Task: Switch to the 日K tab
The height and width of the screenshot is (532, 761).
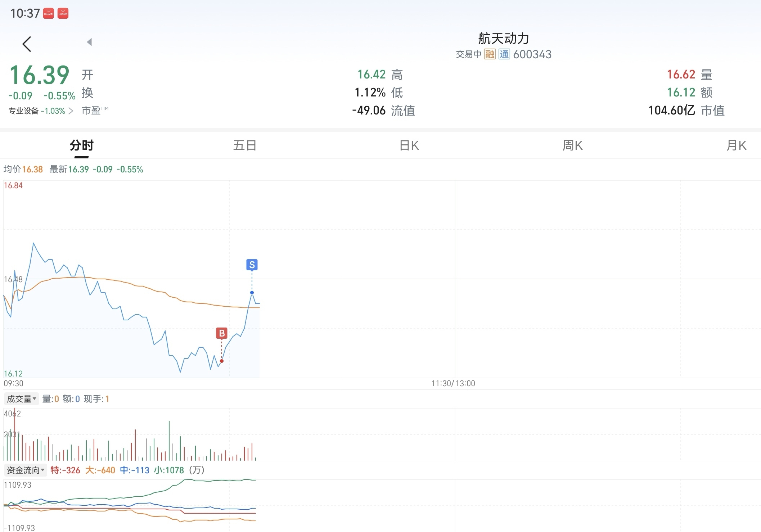Action: (409, 145)
